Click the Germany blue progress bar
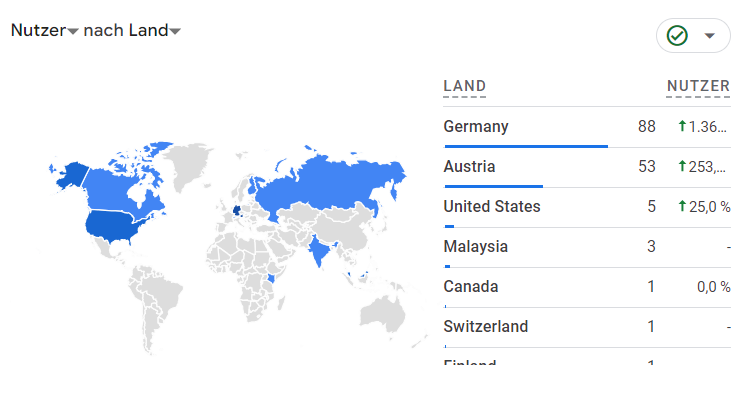751x413 pixels. click(x=526, y=146)
